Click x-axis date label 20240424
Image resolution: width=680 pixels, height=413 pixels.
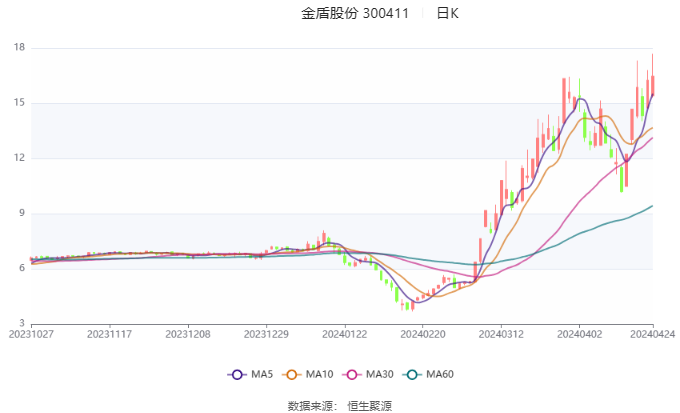(653, 334)
